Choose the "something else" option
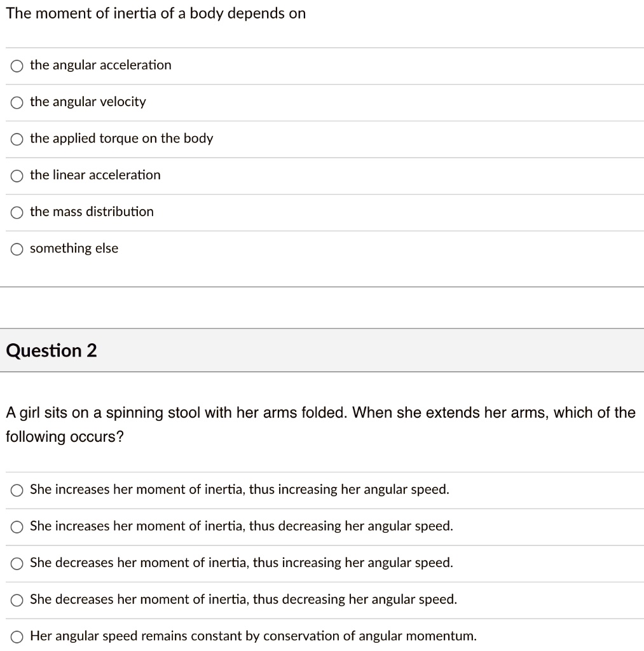This screenshot has width=644, height=651. [x=17, y=249]
